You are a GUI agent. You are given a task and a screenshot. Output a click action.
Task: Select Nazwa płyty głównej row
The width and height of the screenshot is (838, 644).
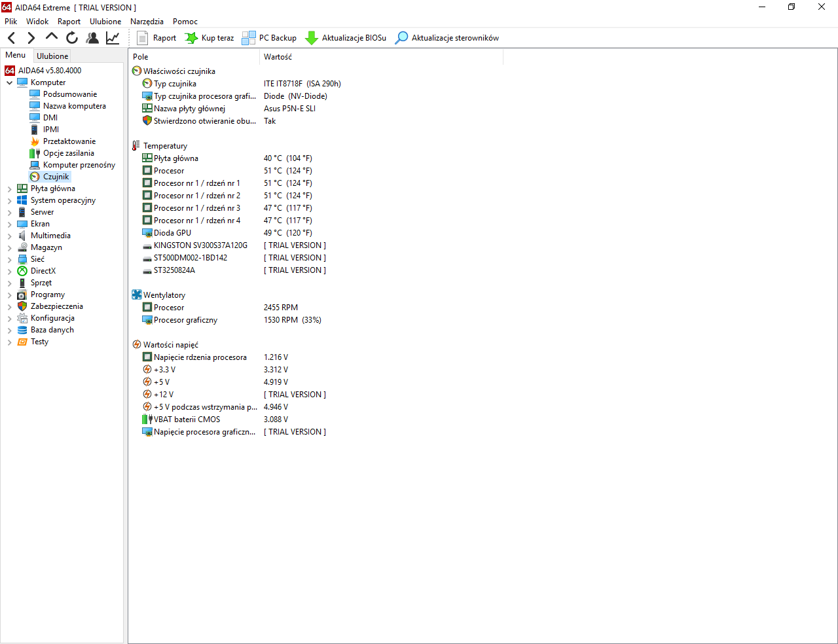tap(228, 109)
